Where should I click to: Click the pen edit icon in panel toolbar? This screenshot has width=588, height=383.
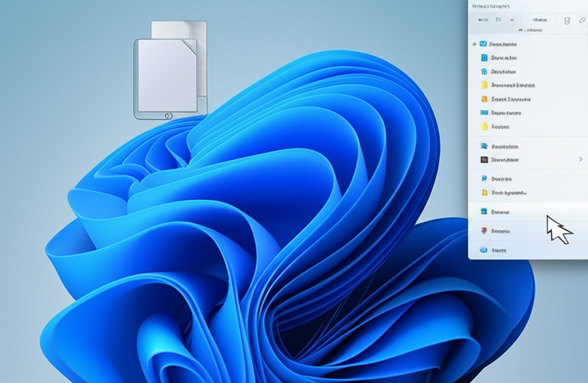582,20
